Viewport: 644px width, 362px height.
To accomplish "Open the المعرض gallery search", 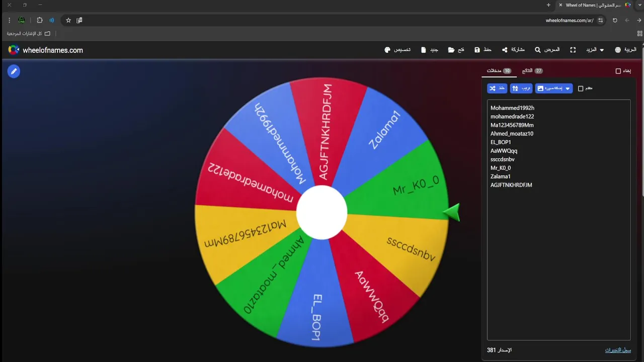I will coord(547,50).
